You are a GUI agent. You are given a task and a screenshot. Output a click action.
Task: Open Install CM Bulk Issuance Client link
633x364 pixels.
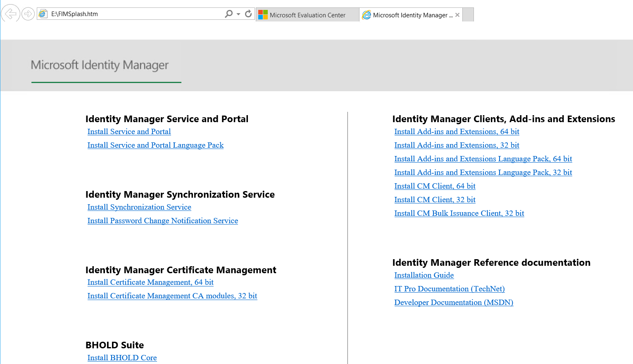point(459,213)
